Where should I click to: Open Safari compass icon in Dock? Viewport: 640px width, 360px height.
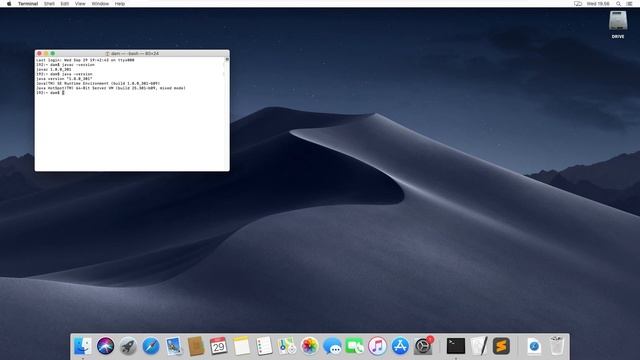(x=151, y=346)
